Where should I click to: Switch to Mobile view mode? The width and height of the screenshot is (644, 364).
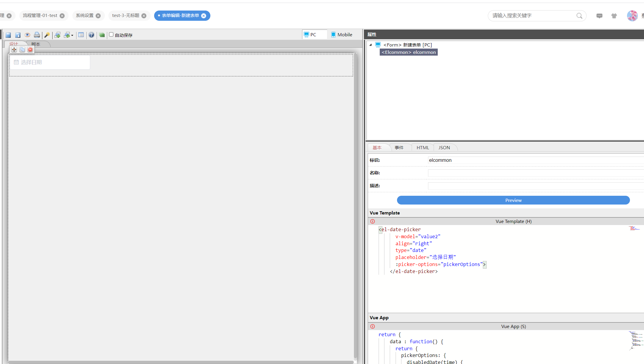coord(342,35)
